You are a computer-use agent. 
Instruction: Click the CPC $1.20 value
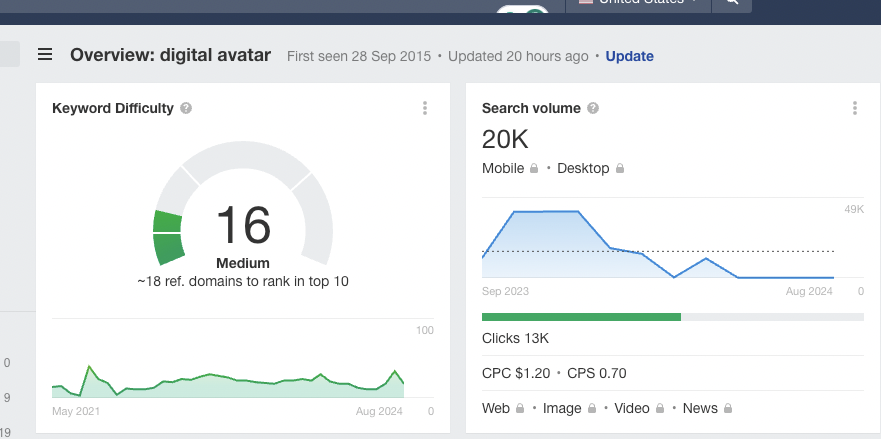point(516,373)
